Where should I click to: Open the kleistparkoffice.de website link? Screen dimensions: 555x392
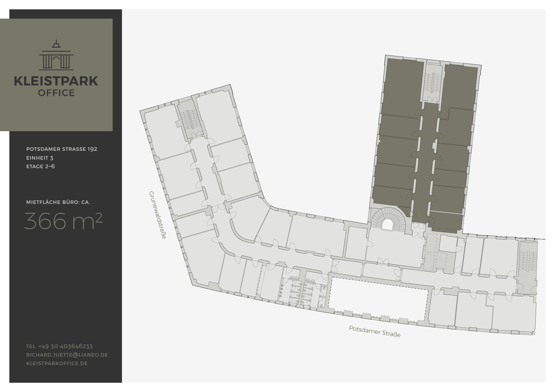click(x=57, y=363)
